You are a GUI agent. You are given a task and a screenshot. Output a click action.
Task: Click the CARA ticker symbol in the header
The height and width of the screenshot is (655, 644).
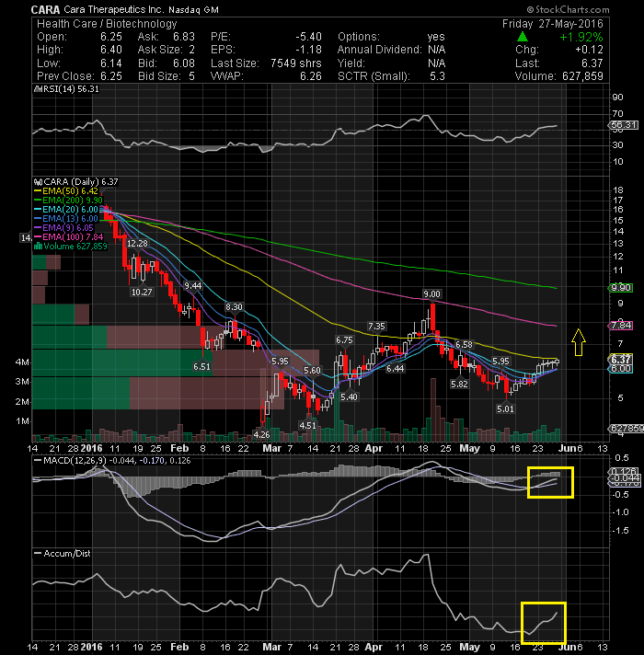45,9
